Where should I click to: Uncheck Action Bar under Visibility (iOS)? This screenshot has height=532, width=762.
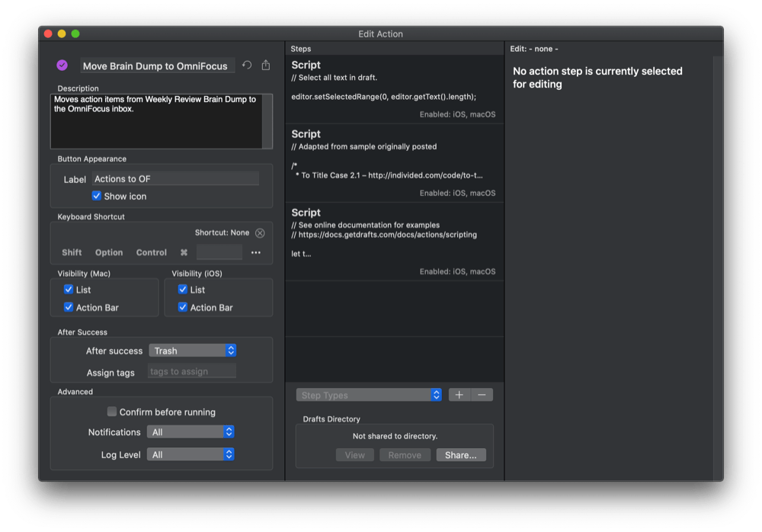coord(183,307)
